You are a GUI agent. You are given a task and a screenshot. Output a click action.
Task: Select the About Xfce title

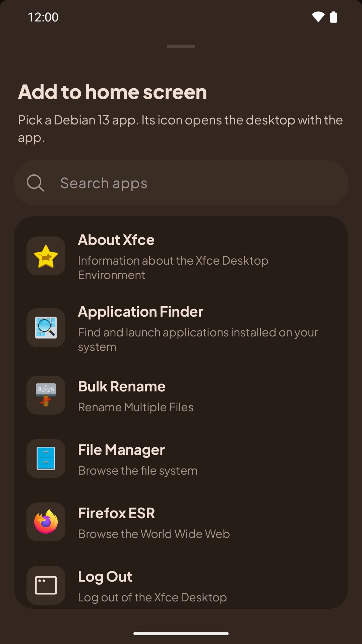pyautogui.click(x=116, y=240)
